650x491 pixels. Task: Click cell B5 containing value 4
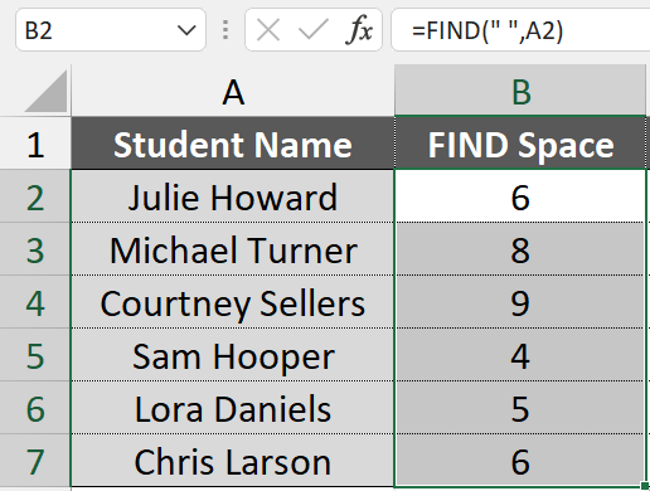[520, 356]
